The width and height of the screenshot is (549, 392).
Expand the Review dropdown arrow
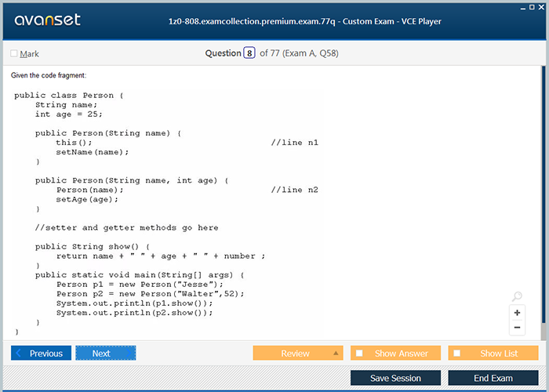click(336, 354)
